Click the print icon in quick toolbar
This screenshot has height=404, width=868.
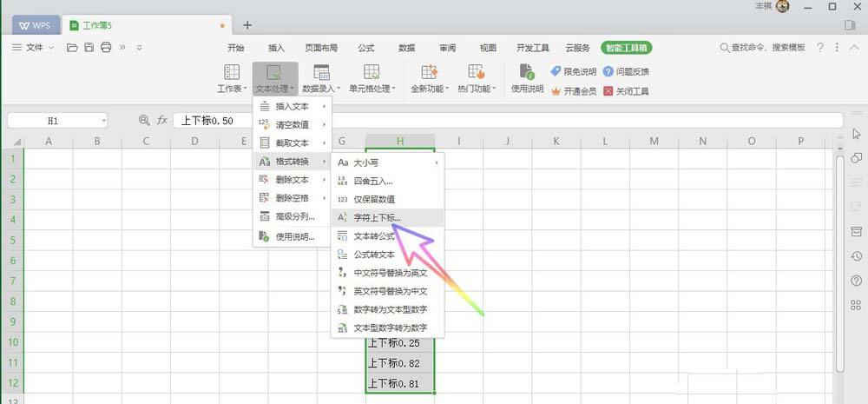106,48
